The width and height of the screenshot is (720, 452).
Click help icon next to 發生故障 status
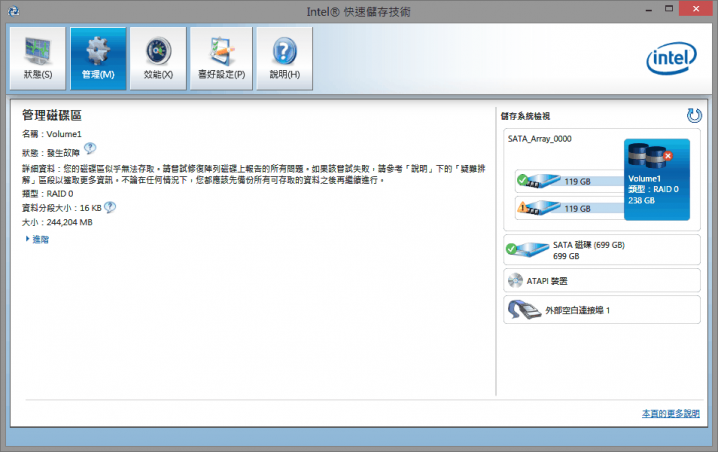pyautogui.click(x=90, y=148)
